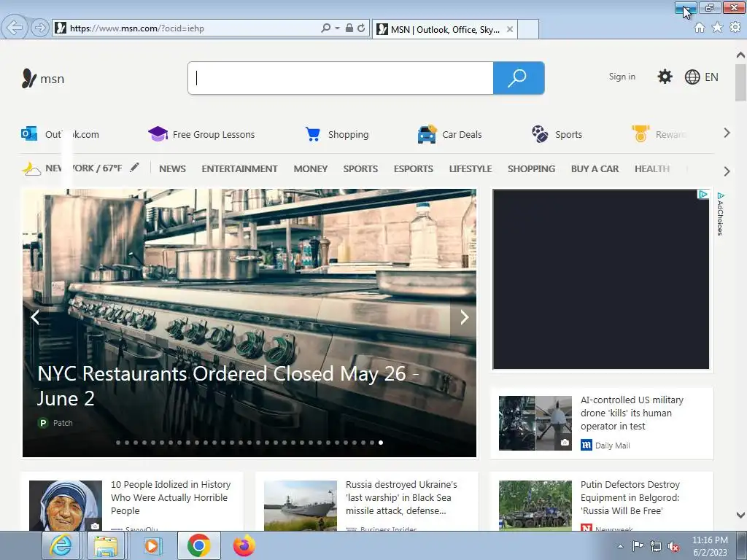
Task: Click the IE Forward navigation arrow
Action: coord(40,28)
